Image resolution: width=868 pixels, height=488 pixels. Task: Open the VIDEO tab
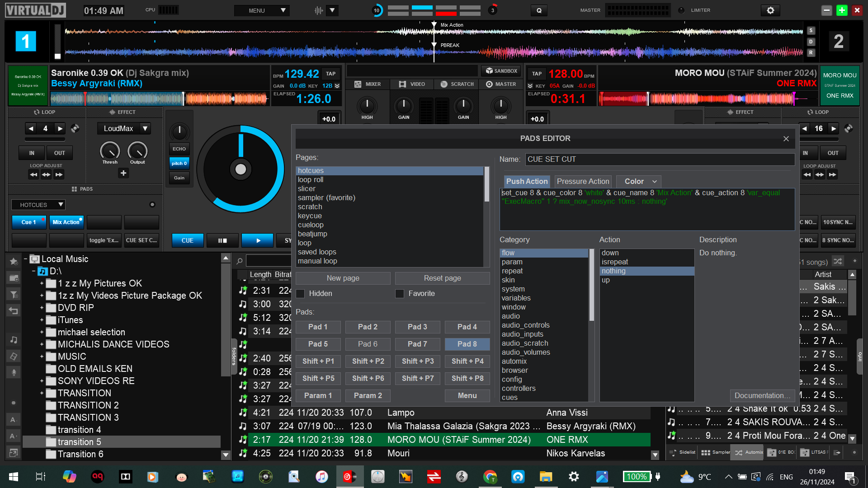(412, 84)
